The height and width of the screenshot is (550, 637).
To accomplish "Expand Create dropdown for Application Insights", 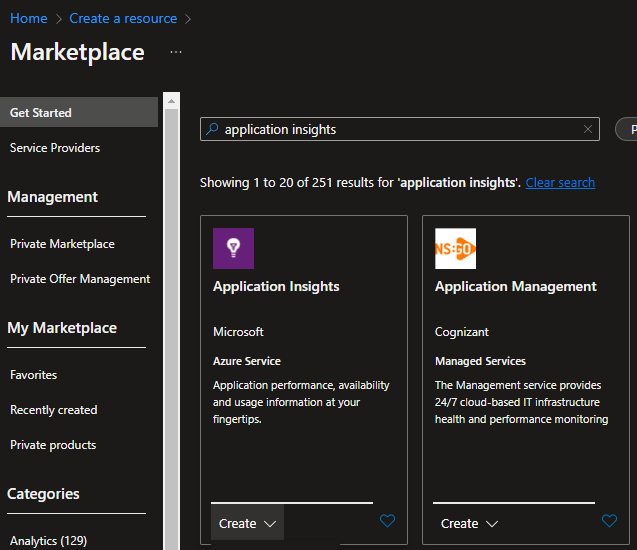I will [x=247, y=523].
